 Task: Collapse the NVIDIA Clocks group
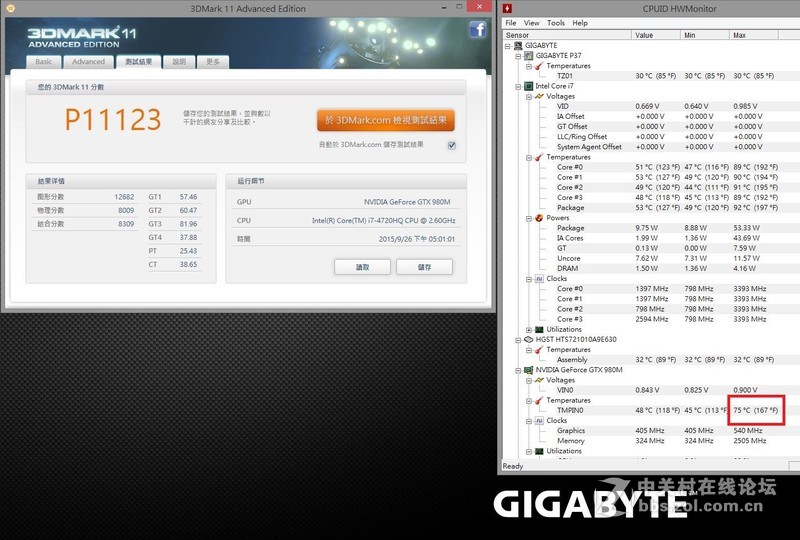(529, 421)
